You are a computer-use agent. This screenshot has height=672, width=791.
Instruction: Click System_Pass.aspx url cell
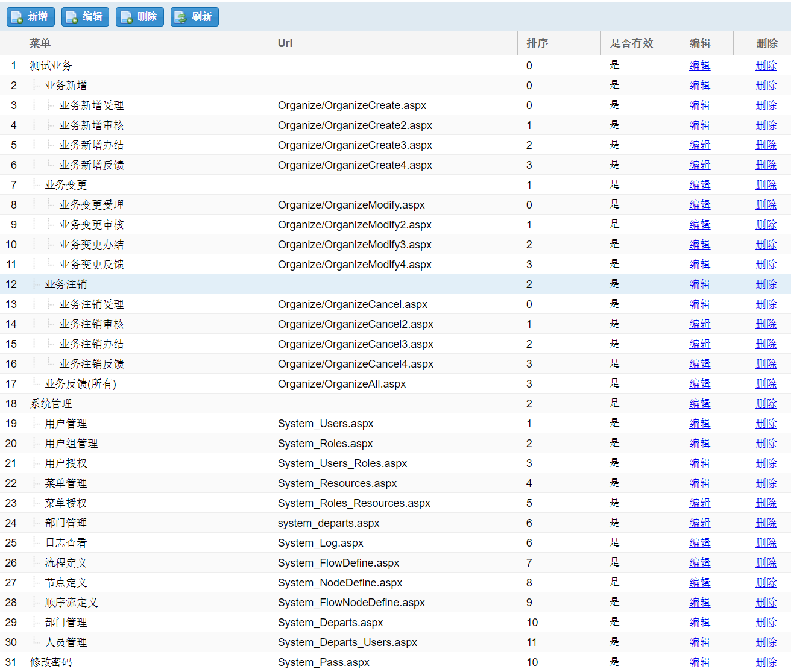pyautogui.click(x=324, y=662)
